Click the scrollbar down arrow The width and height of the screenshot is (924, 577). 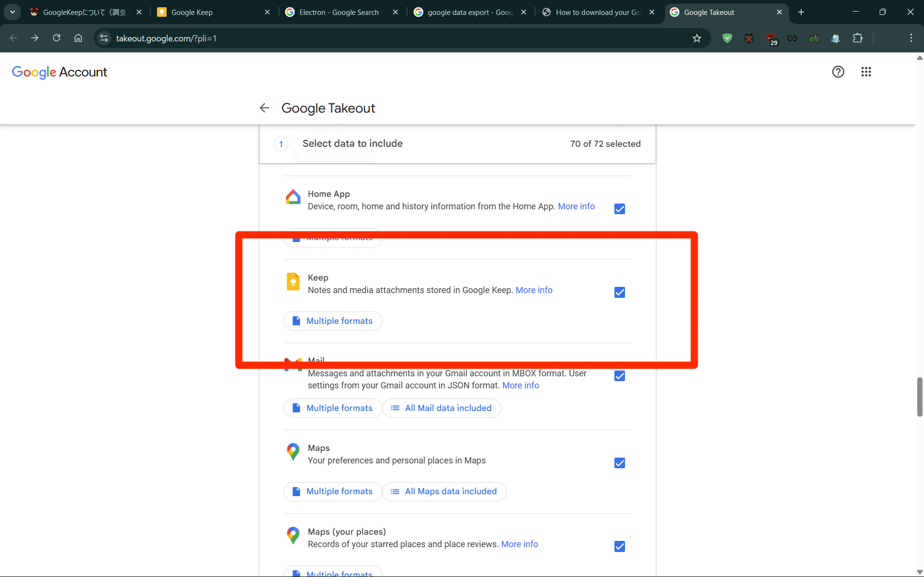coord(919,572)
